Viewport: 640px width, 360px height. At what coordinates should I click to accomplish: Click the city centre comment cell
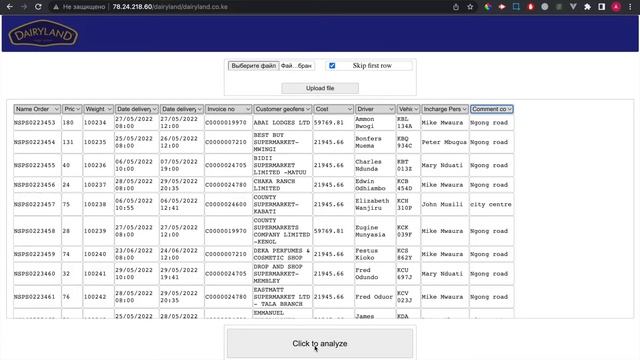[491, 204]
